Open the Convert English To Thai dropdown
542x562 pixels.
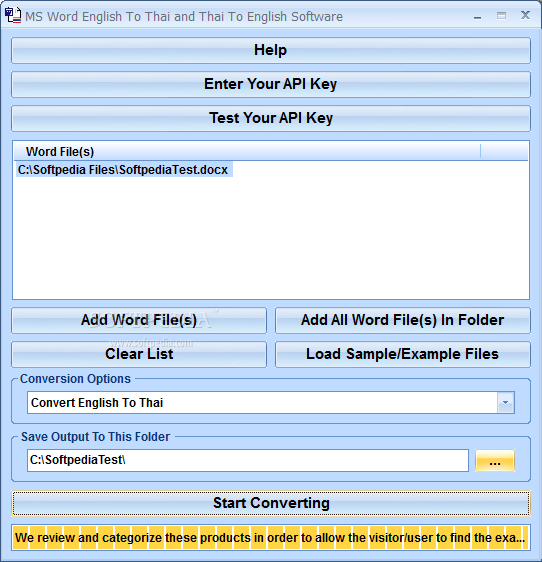[271, 403]
